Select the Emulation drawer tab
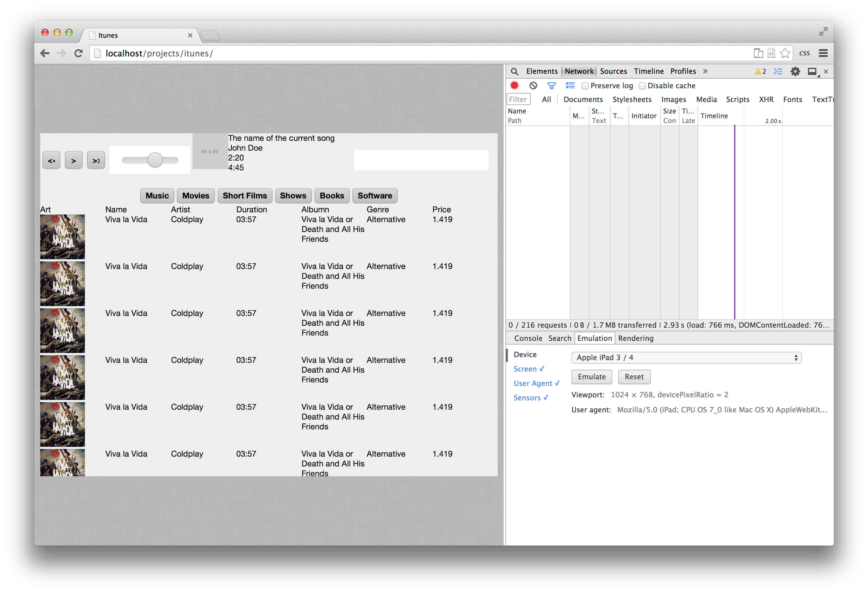The image size is (868, 593). click(x=594, y=338)
